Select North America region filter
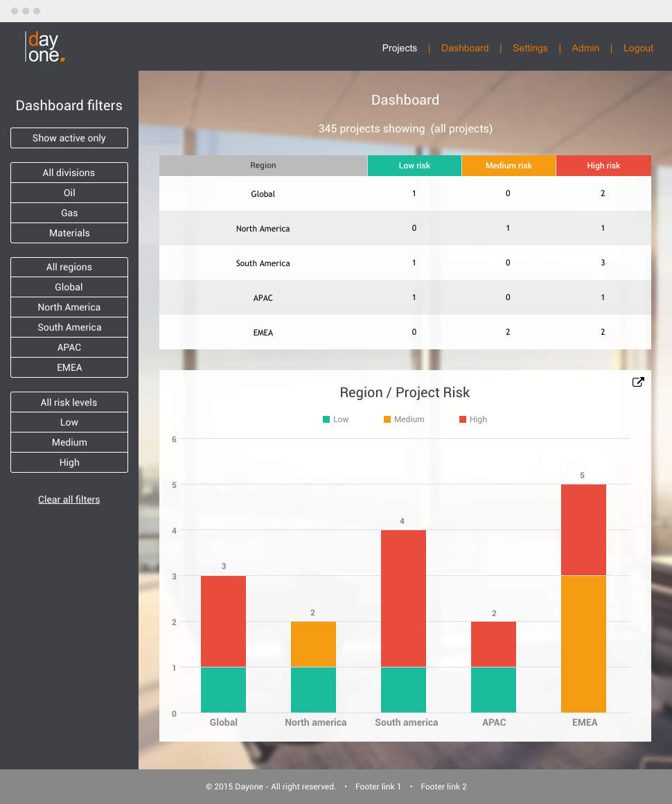 click(69, 307)
